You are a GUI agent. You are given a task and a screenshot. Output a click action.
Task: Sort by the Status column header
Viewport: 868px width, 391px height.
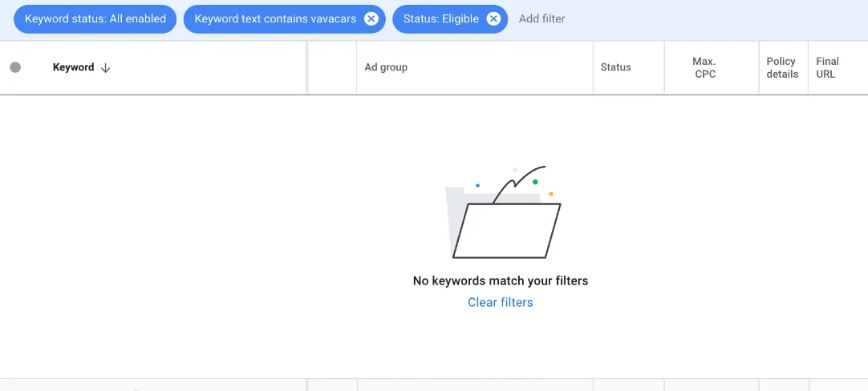(615, 67)
